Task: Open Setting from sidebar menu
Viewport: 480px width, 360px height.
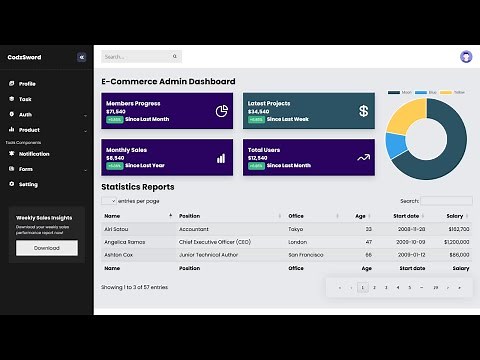Action: [28, 184]
